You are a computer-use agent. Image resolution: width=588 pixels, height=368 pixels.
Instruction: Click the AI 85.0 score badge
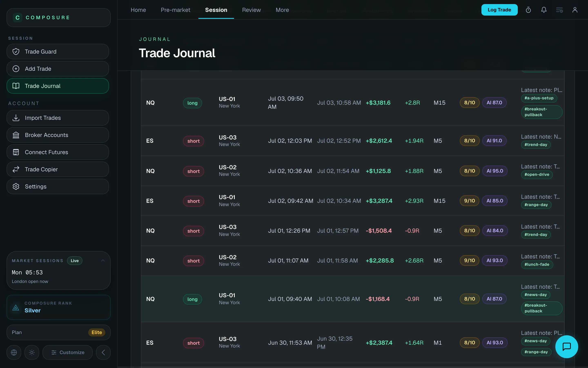[x=495, y=201]
